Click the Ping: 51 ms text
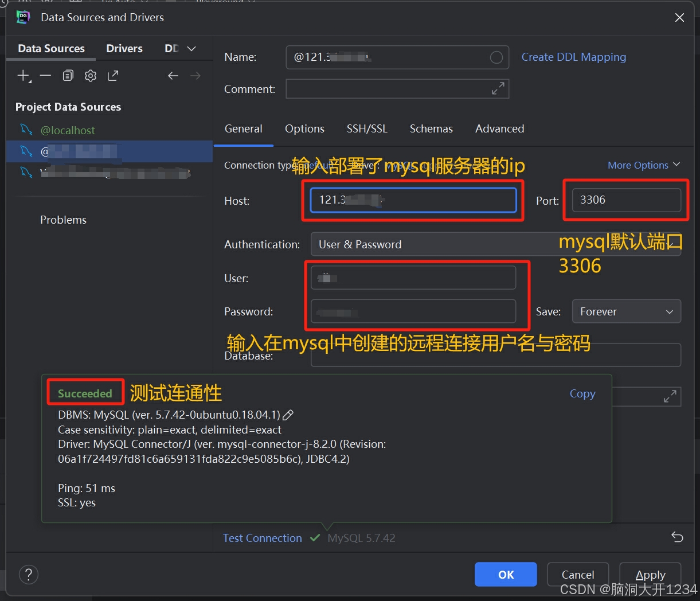Screen dimensions: 700x601 click(x=87, y=489)
